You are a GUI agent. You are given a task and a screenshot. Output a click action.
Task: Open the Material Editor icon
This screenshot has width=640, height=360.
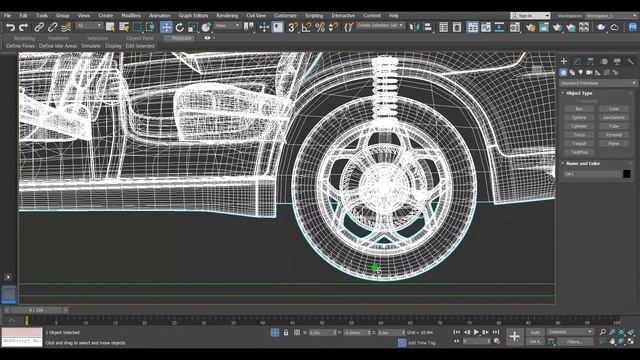[515, 27]
